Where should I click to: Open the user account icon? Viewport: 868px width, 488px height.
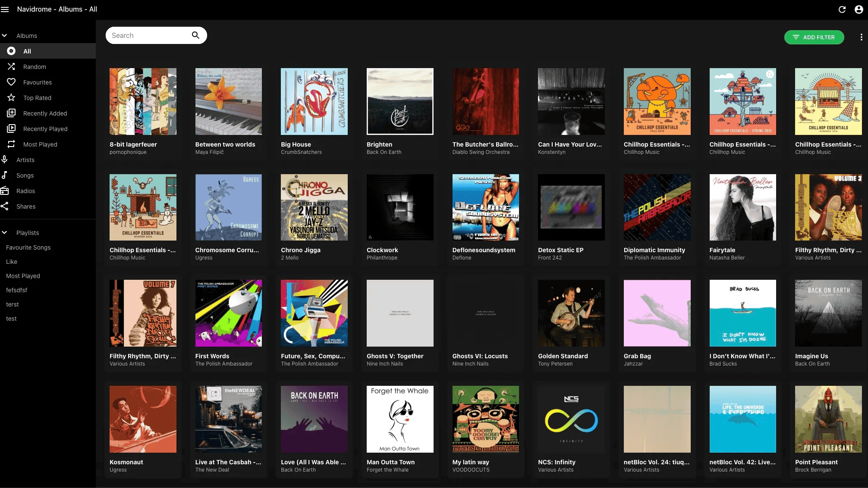tap(859, 9)
